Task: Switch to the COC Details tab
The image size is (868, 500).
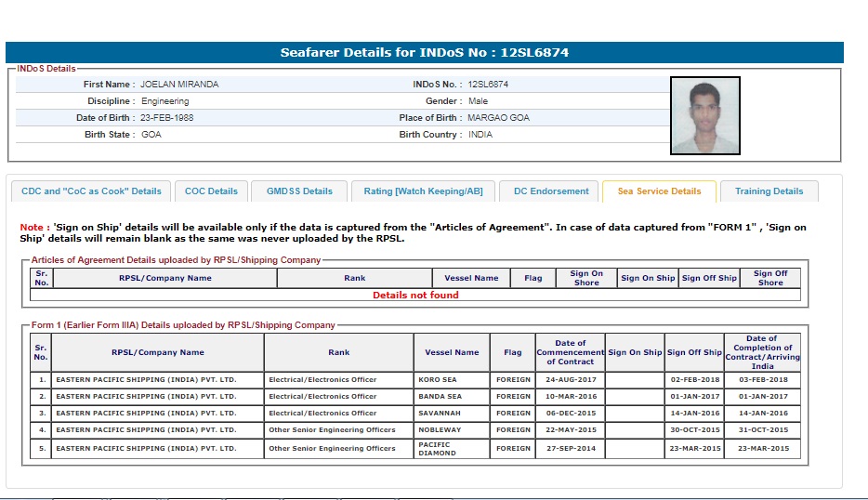Action: point(211,191)
